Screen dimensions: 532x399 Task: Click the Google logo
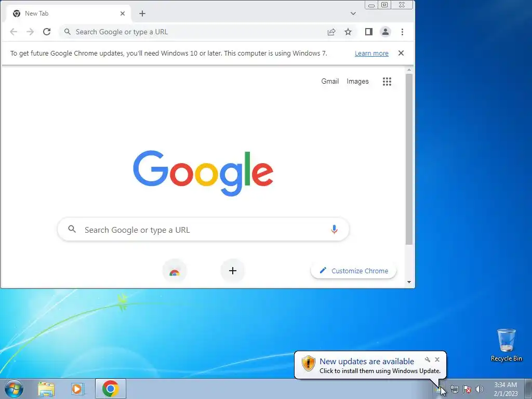tap(203, 173)
